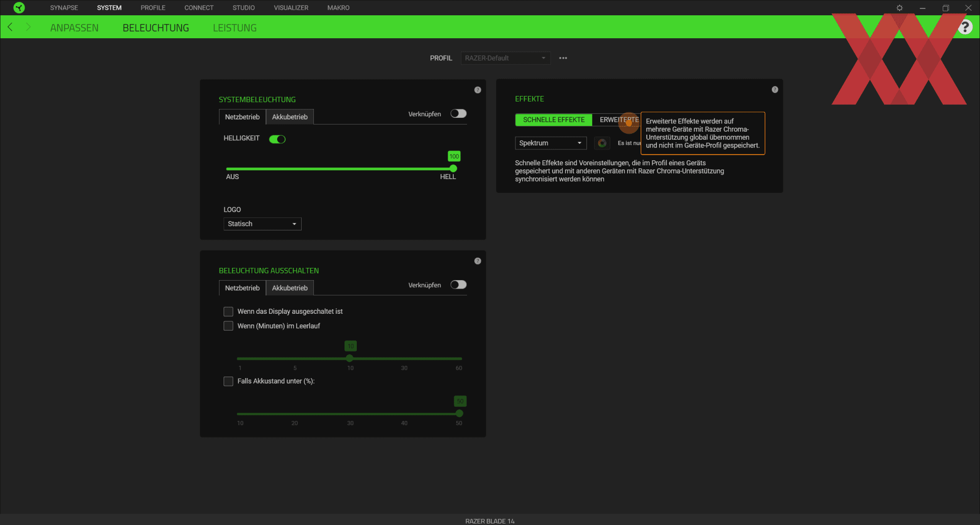Click the RAZER BLADE 14 device label
This screenshot has width=980, height=525.
[490, 521]
